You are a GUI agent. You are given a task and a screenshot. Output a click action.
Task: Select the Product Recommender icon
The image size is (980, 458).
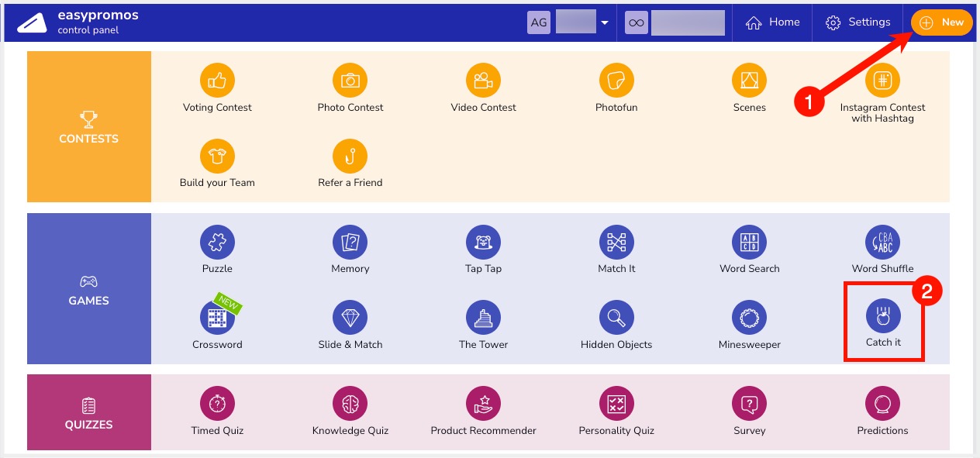(x=483, y=404)
